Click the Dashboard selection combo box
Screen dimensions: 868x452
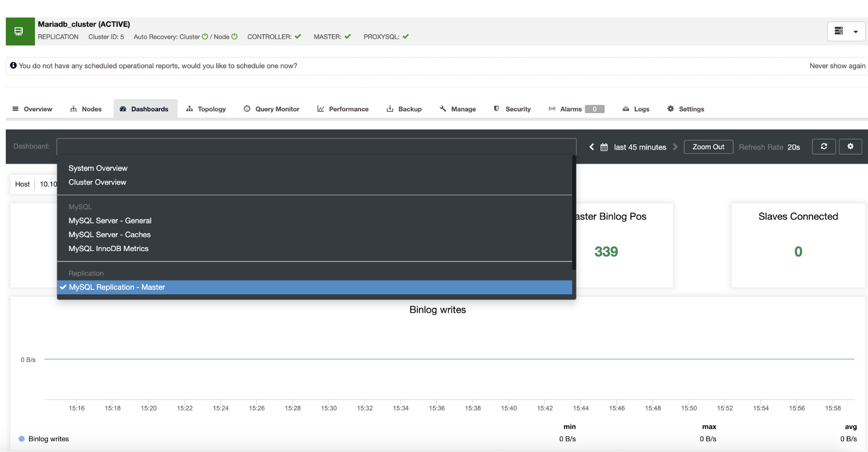coord(316,146)
